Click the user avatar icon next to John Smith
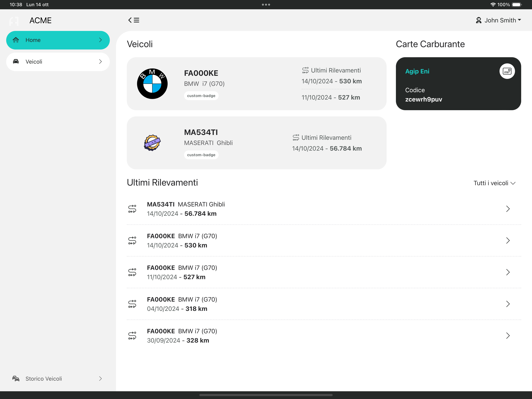 479,20
